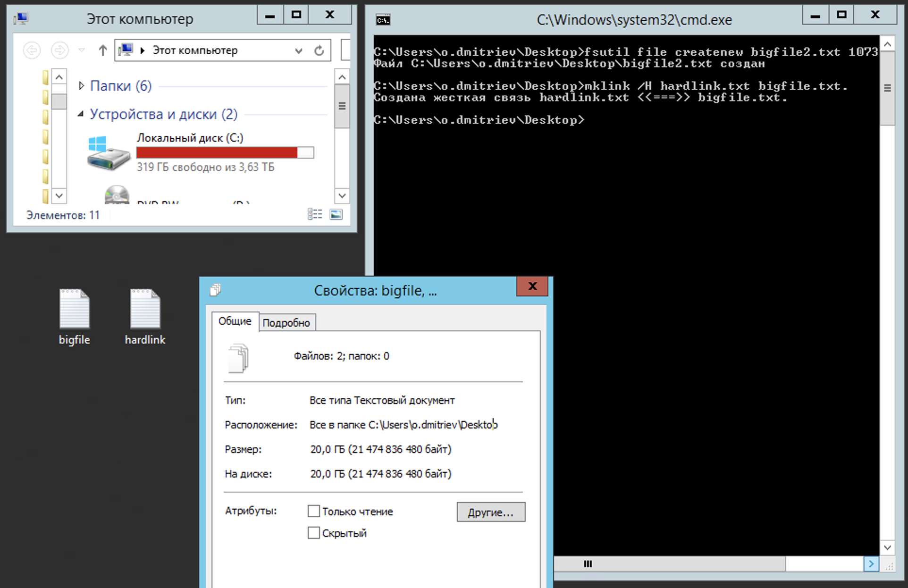Switch Explorer to large thumbnails view icon
Viewport: 908px width, 588px height.
[336, 215]
